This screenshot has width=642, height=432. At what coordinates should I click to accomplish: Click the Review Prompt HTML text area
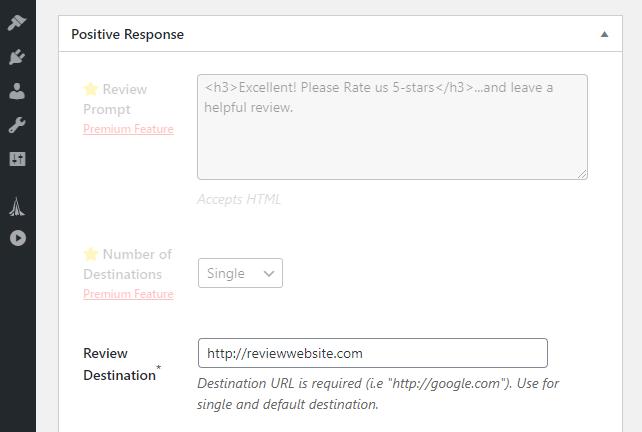[392, 127]
